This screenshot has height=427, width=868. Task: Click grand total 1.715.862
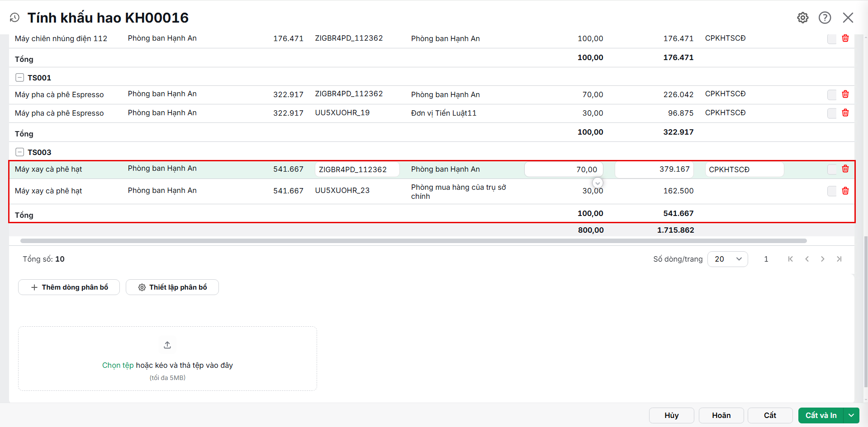click(676, 230)
